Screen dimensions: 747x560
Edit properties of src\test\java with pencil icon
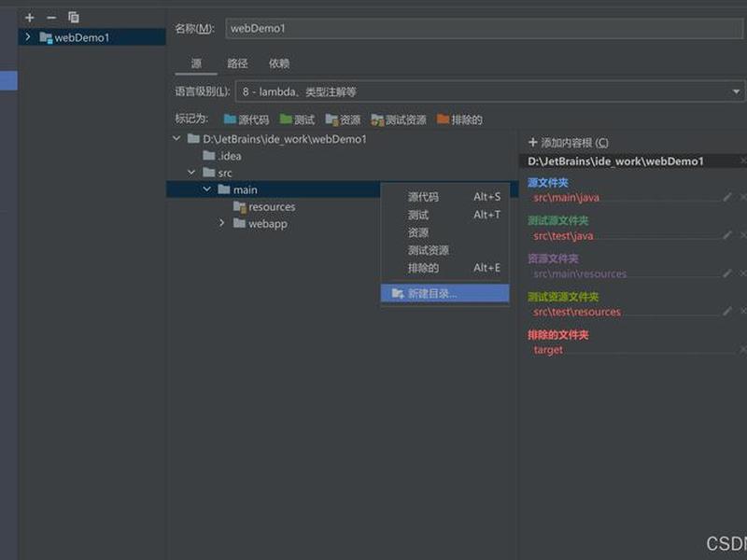(727, 235)
